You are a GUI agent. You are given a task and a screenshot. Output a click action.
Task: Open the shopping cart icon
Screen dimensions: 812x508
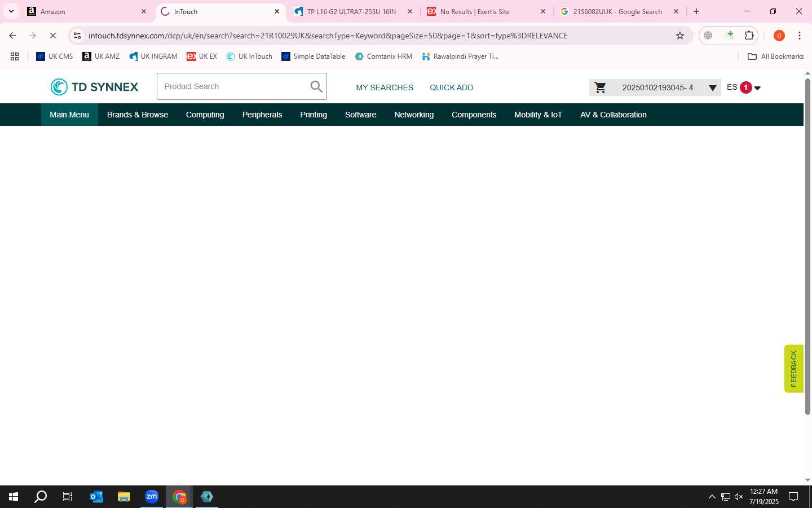(x=601, y=87)
